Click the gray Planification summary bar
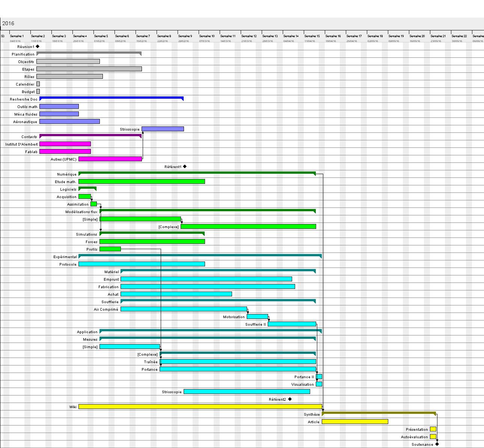Image resolution: width=484 pixels, height=448 pixels. tap(89, 53)
